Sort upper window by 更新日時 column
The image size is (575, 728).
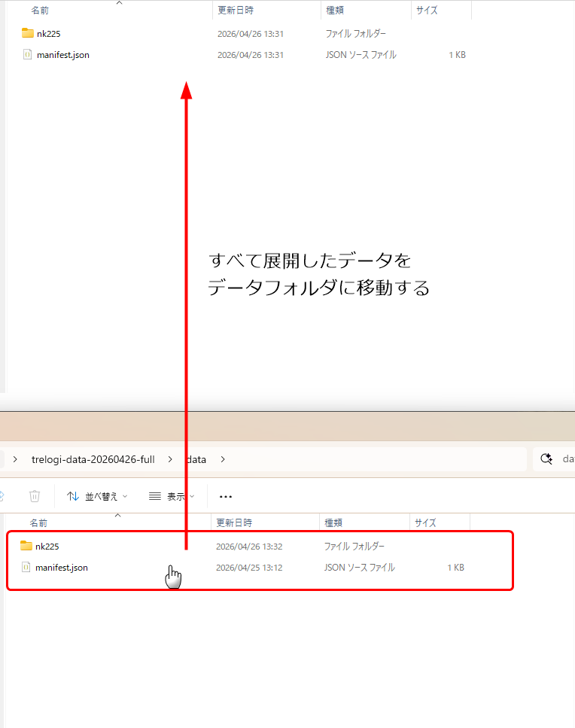click(x=236, y=11)
